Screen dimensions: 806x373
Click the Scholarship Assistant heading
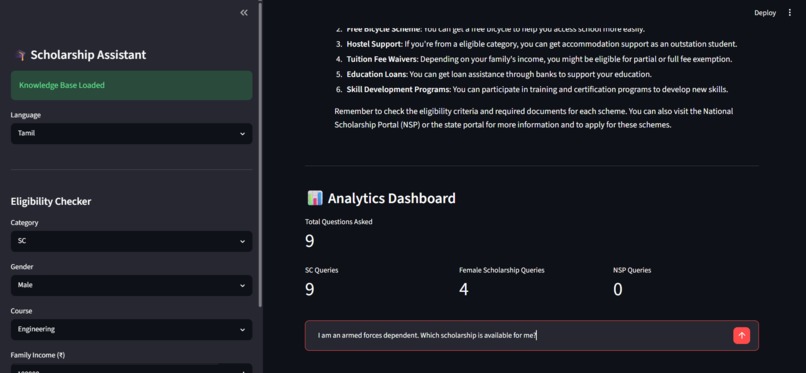88,55
